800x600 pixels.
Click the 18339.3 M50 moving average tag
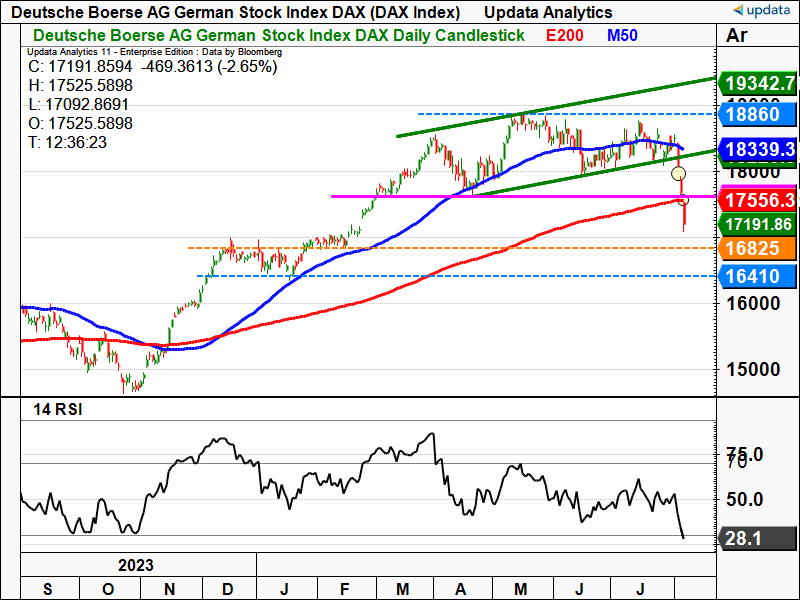[757, 149]
